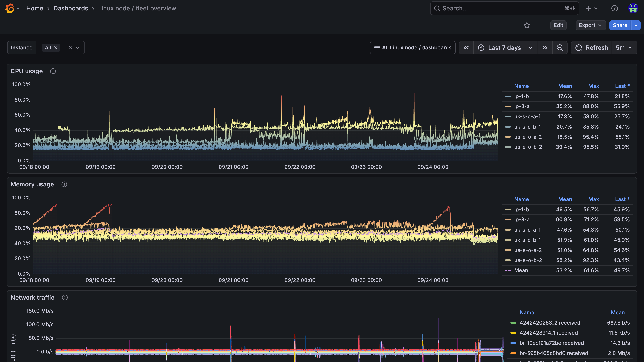Star this dashboard as favorite
Screen dimensions: 644x362
pyautogui.click(x=527, y=25)
